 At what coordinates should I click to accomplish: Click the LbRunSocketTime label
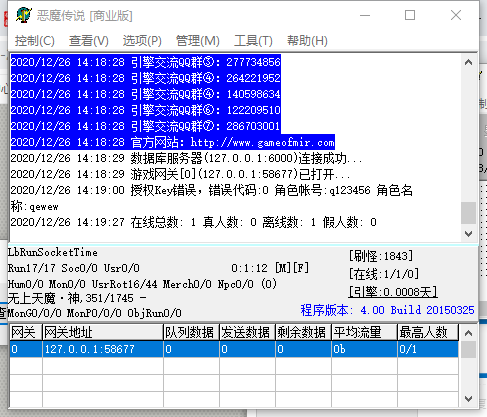[53, 252]
